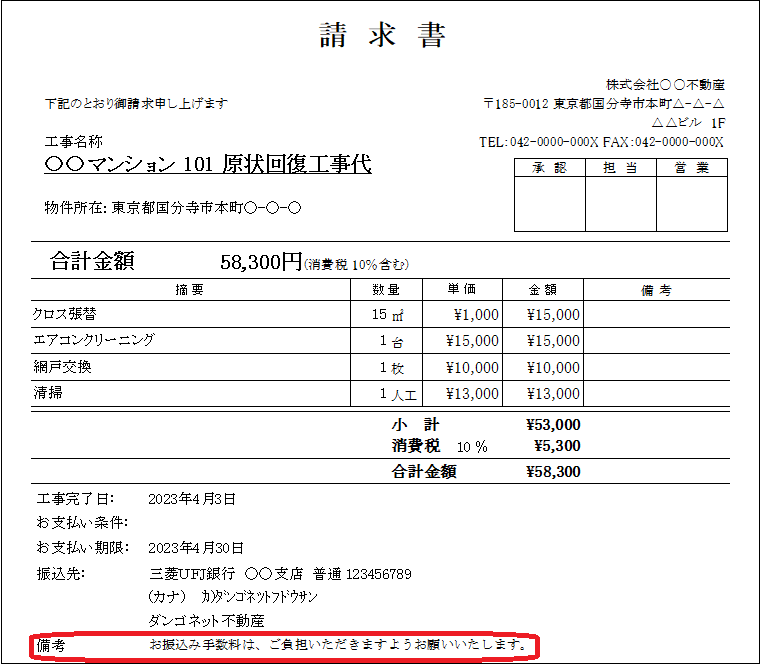Click the 清掃 row amount ¥13,000
760x664 pixels.
pyautogui.click(x=553, y=394)
